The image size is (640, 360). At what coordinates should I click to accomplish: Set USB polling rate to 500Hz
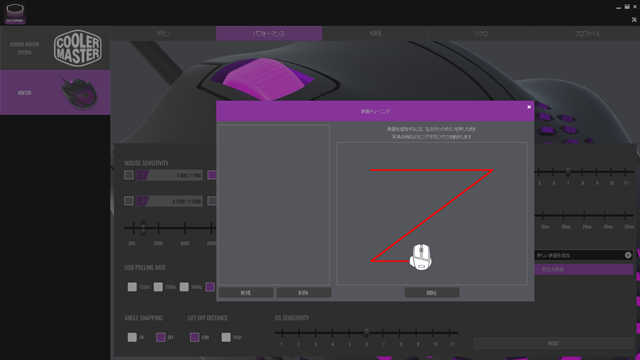point(184,287)
